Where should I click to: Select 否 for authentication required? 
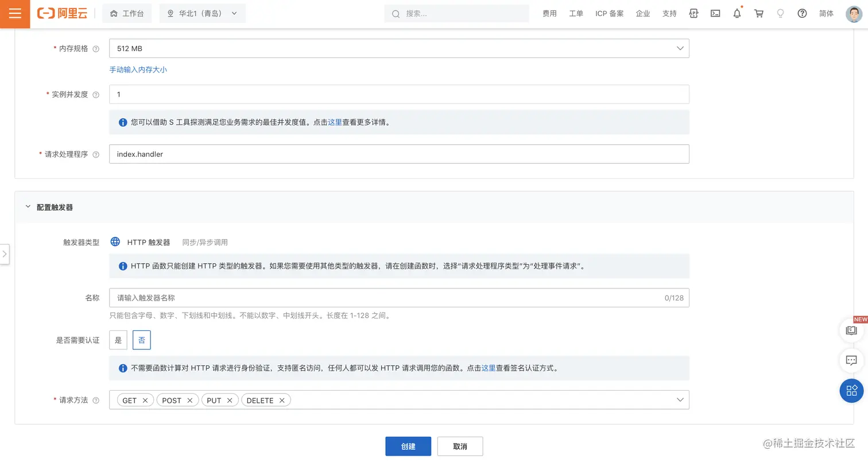click(x=142, y=340)
